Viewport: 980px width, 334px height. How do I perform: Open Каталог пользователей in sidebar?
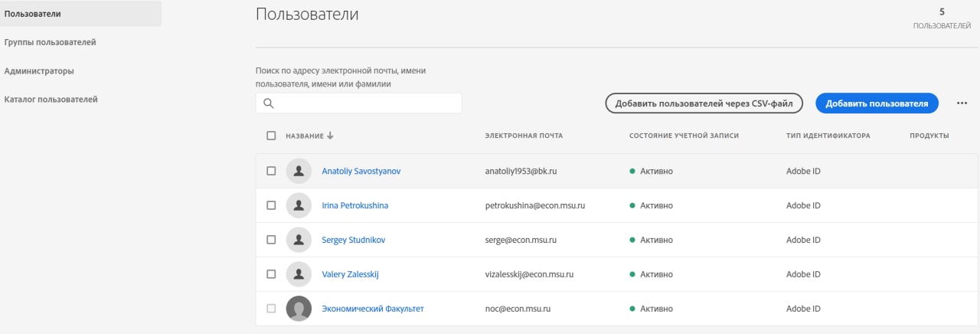[51, 99]
